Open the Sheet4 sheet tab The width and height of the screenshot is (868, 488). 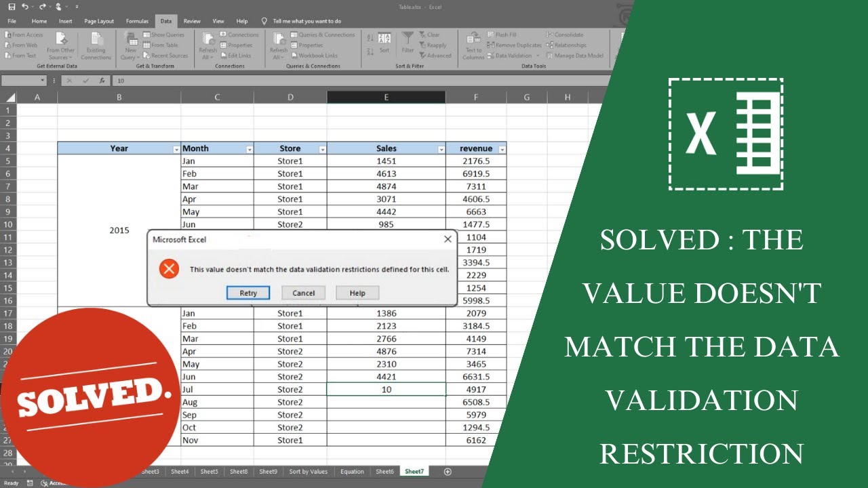click(180, 471)
